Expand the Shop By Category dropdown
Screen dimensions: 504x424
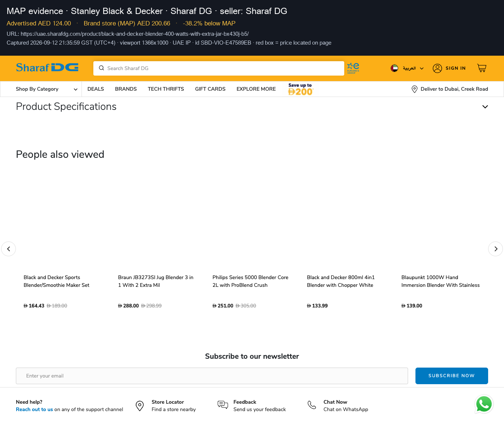pyautogui.click(x=46, y=89)
